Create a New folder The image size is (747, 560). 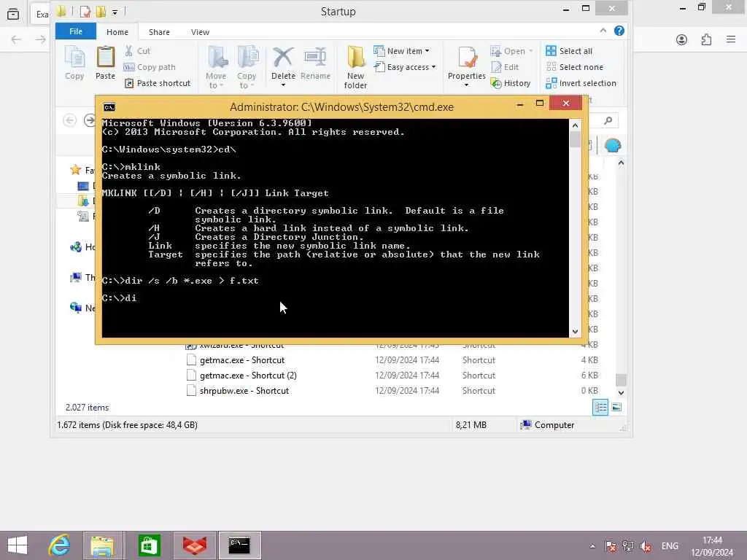(355, 67)
